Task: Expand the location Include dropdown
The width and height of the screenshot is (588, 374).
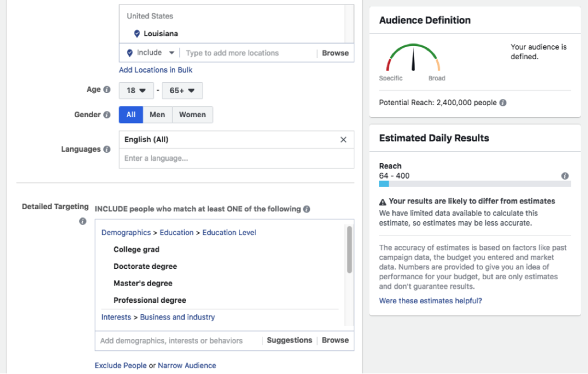Action: pos(150,53)
